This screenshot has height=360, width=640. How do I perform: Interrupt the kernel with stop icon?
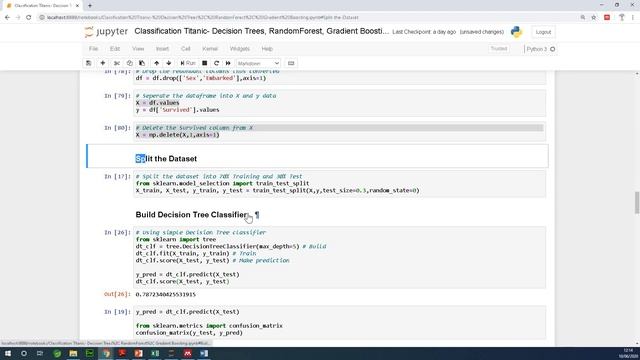coord(204,63)
